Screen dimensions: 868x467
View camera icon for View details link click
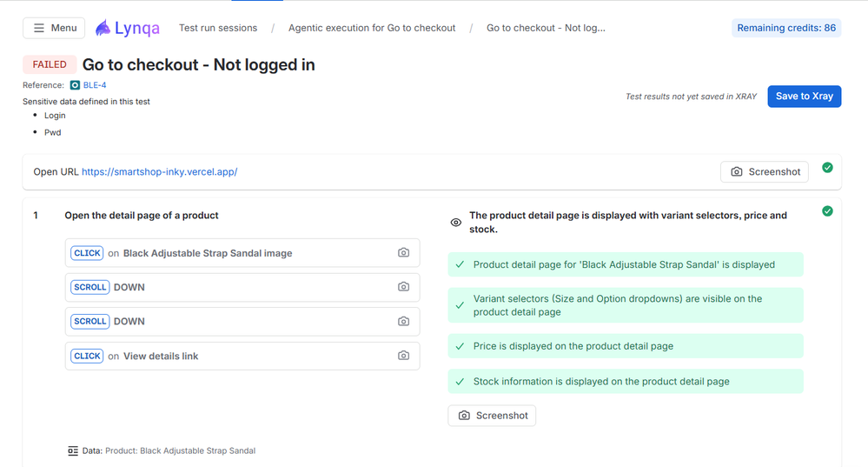coord(403,356)
